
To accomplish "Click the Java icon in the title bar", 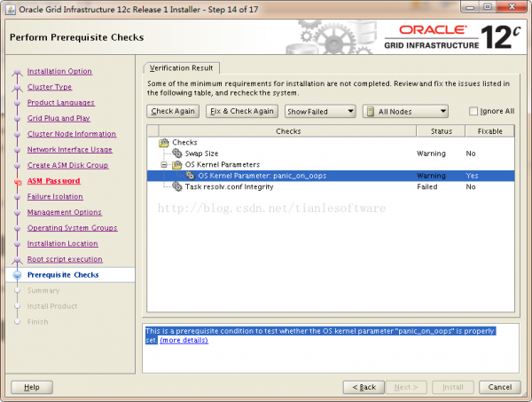I will coord(11,10).
